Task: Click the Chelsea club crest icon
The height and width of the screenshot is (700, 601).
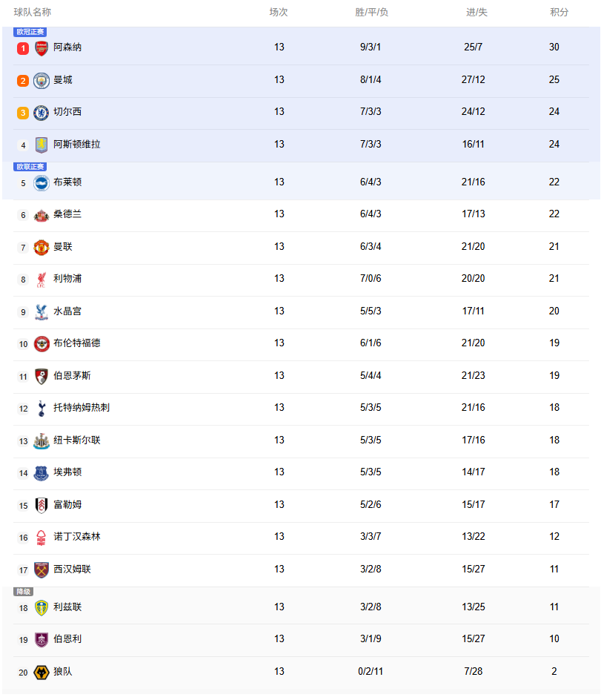Action: [41, 113]
